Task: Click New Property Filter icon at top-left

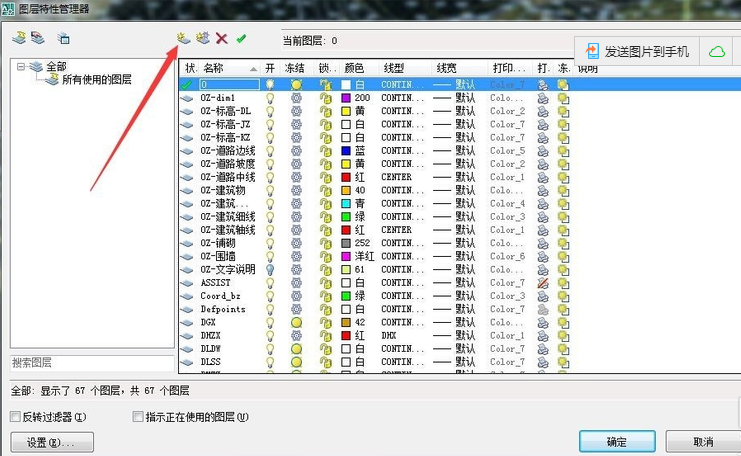Action: tap(19, 39)
